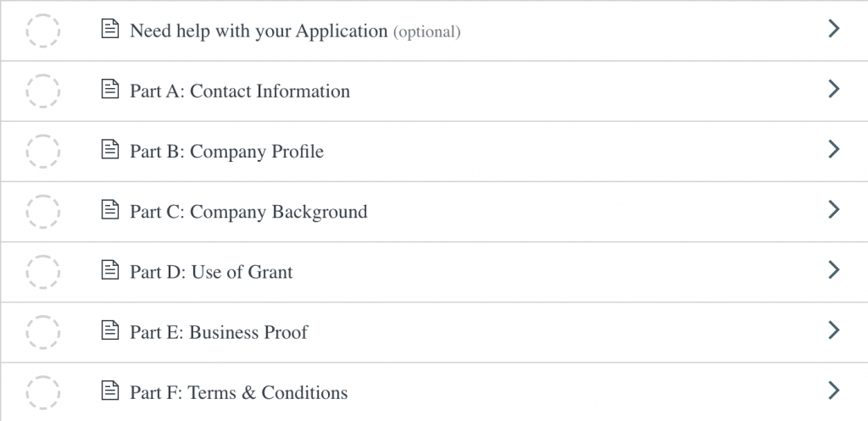Screen dimensions: 868x421
Task: Click document icon next to Part A: Contact Information
Action: [110, 88]
